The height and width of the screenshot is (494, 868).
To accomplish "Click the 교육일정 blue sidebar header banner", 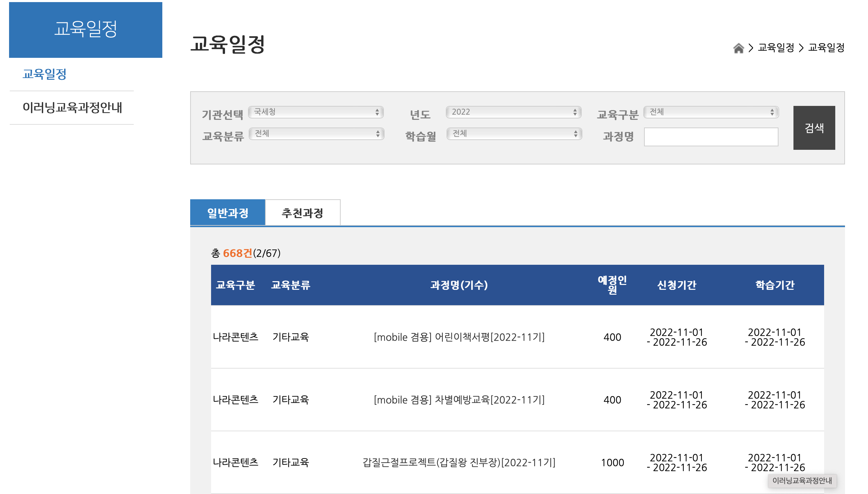I will [86, 30].
